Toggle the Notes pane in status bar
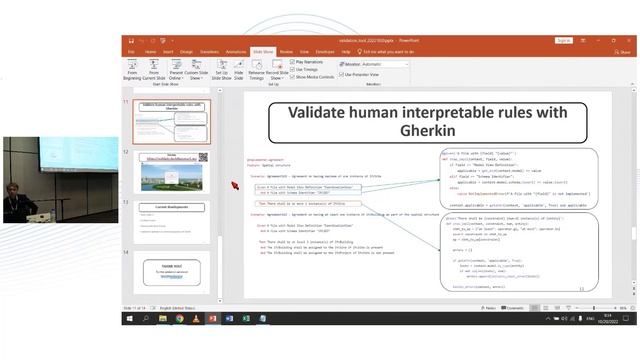Viewport: 640px width, 360px height. click(488, 308)
